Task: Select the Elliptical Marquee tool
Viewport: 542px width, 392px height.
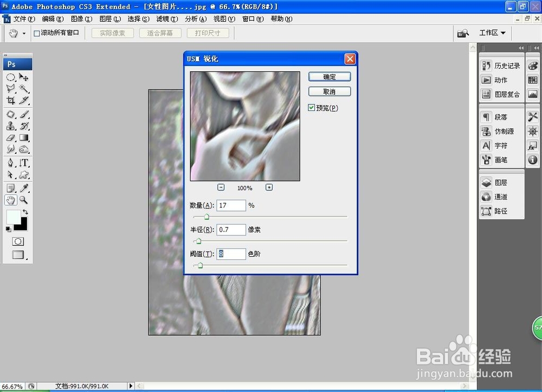Action: tap(11, 77)
